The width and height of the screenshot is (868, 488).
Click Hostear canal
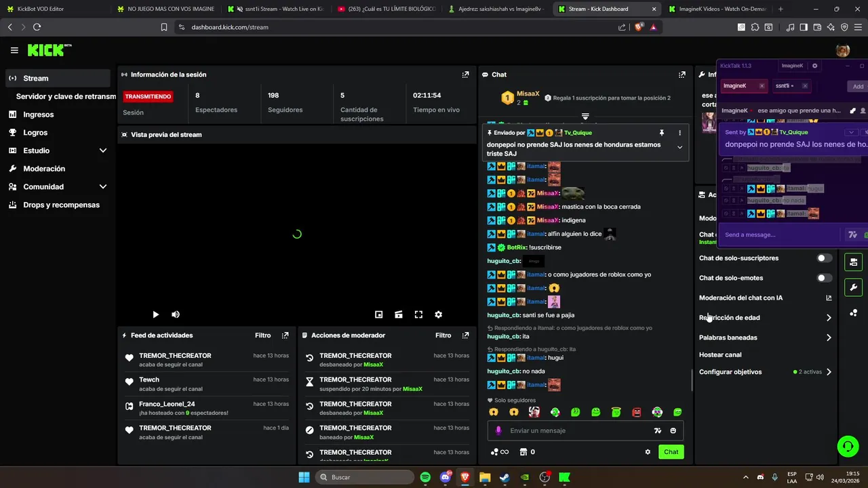(x=720, y=354)
